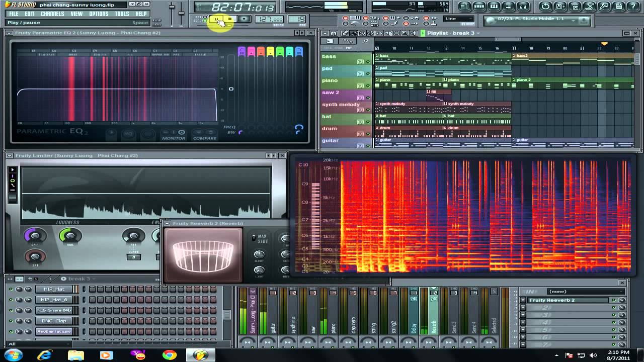The image size is (644, 362).
Task: Toggle the HIP_Hat_6 channel mute LED
Action: click(11, 300)
